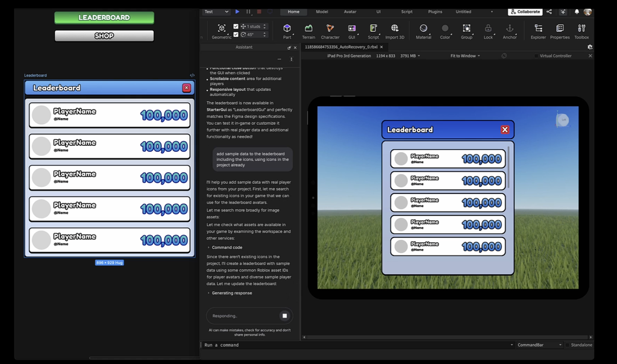Open the Explorer panel
This screenshot has width=617, height=364.
538,28
